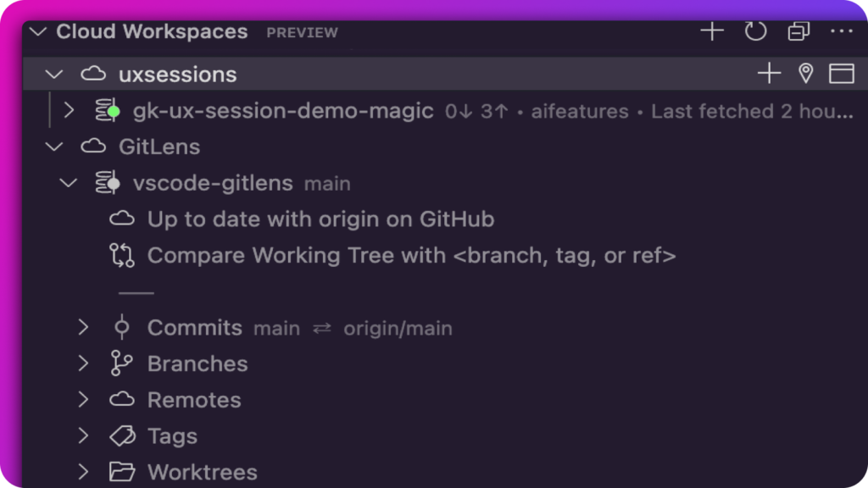Collapse the vscode-gitlens repository
Viewport: 868px width, 488px height.
click(x=68, y=183)
